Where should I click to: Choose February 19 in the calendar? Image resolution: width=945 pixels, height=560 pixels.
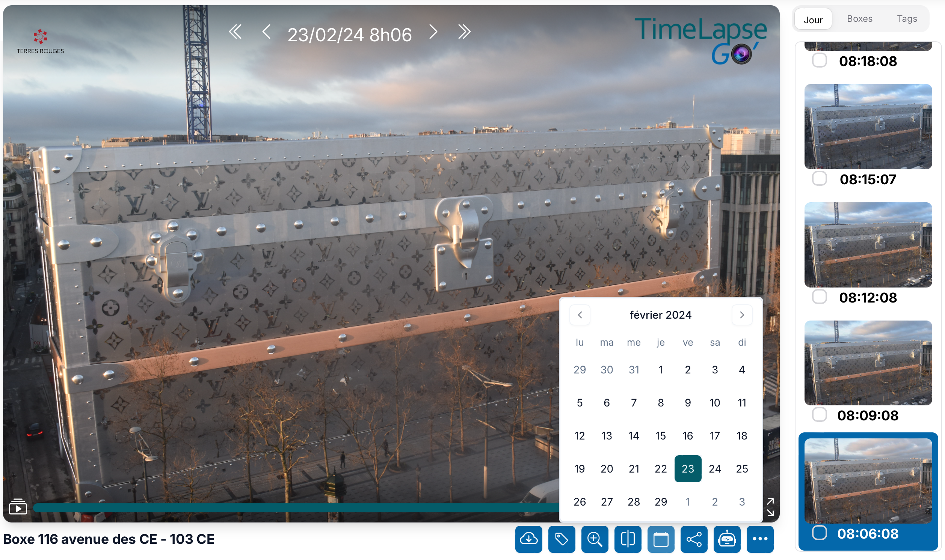pyautogui.click(x=580, y=469)
